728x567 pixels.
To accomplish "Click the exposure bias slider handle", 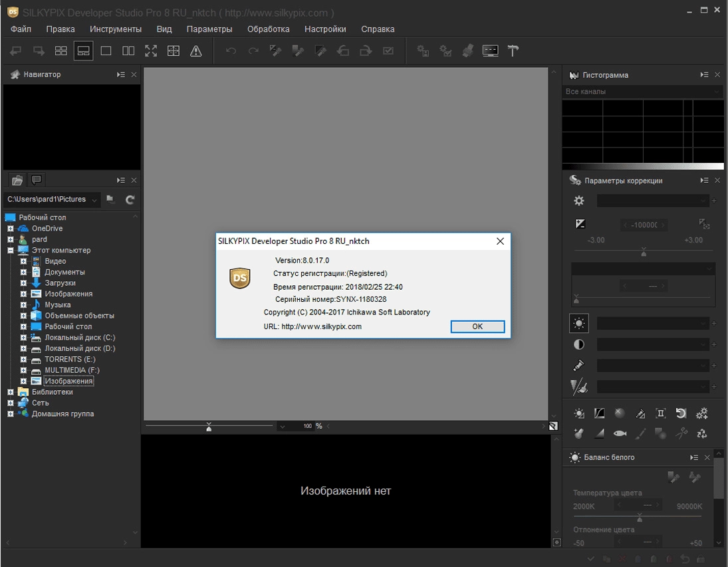I will (644, 252).
